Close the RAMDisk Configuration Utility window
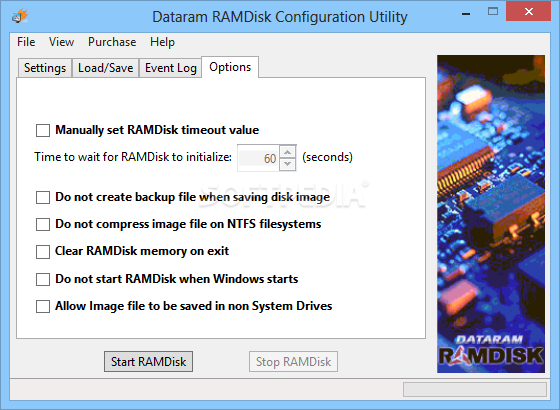This screenshot has width=560, height=410. [529, 12]
